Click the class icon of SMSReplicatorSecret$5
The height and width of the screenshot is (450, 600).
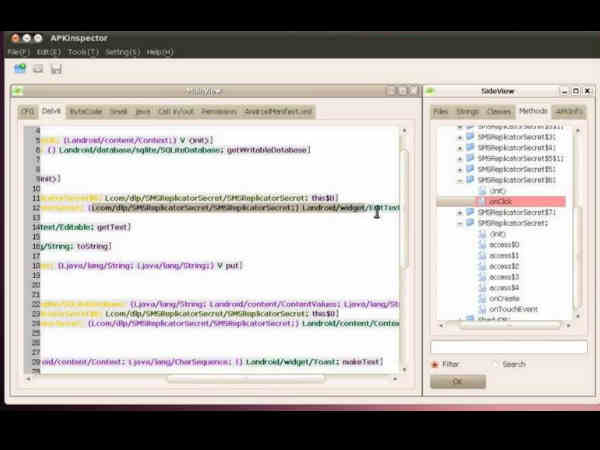470,169
